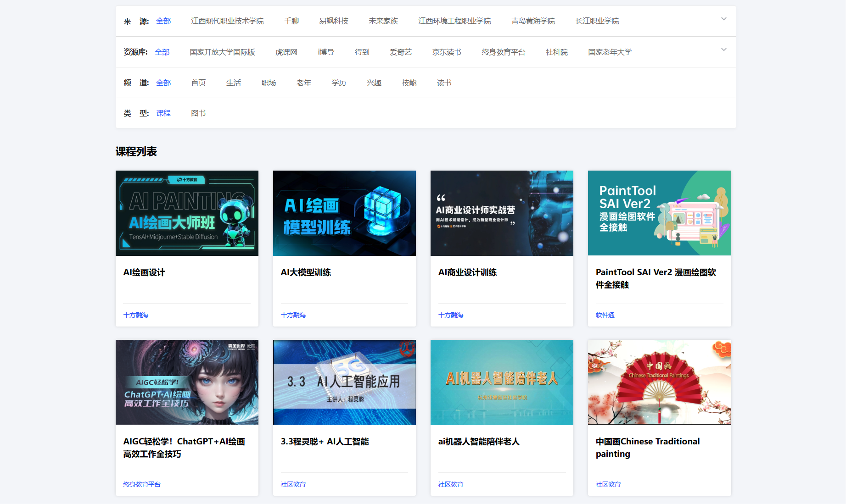Switch to the 课程 type filter
846x504 pixels.
pos(163,113)
